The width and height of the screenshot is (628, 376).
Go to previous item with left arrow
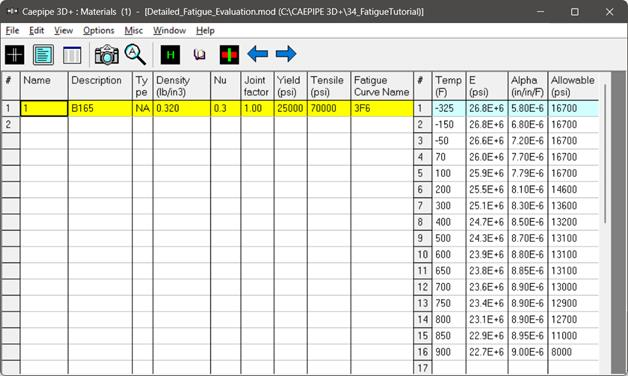point(258,54)
